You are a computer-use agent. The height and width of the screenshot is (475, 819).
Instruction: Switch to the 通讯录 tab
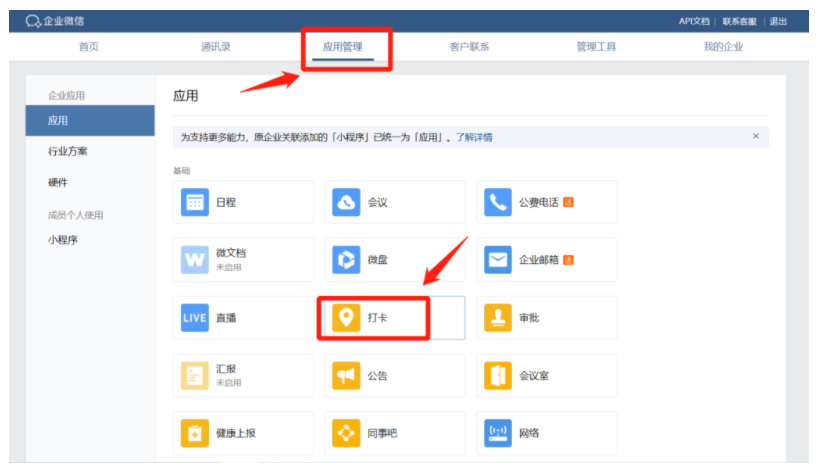[x=216, y=47]
